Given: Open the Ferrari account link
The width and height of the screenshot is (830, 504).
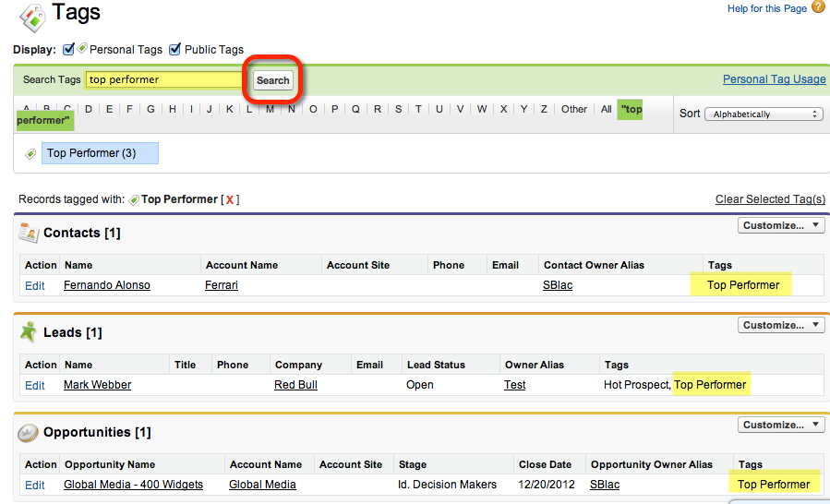Looking at the screenshot, I should coord(222,285).
